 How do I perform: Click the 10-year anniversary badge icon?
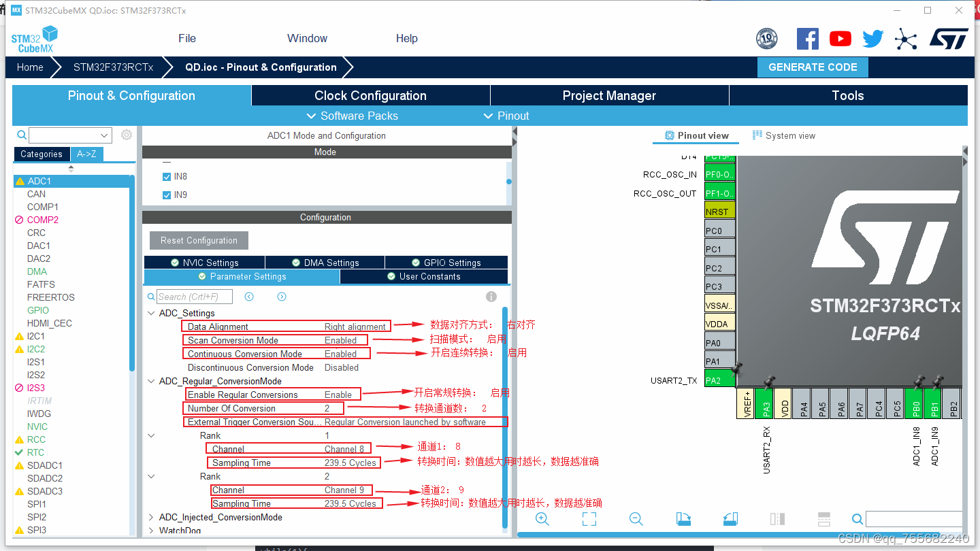coord(767,39)
